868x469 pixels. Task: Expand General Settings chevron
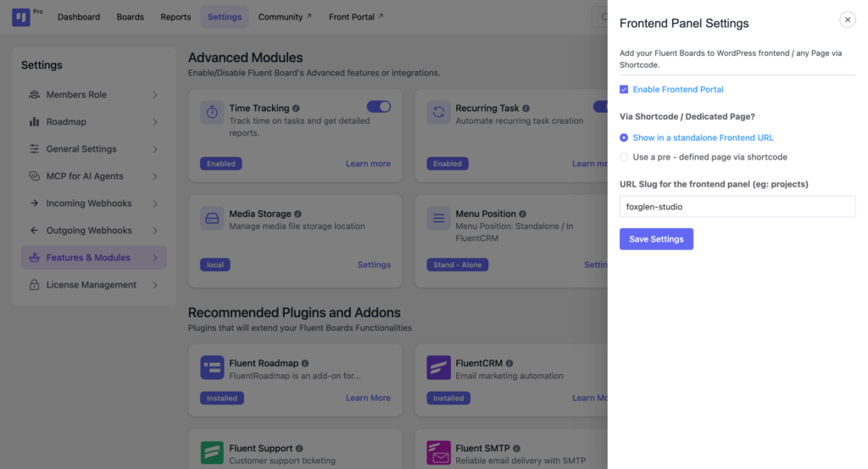[155, 149]
